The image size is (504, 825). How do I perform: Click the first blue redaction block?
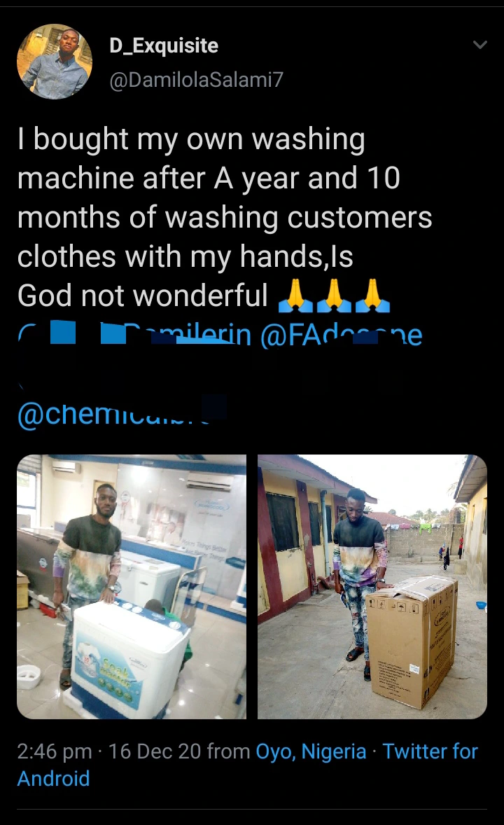(63, 333)
